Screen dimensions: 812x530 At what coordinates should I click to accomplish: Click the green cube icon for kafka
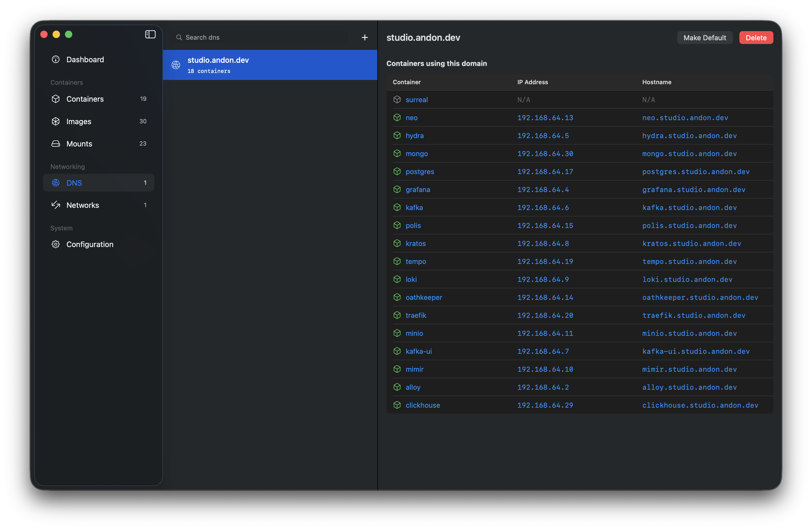tap(397, 207)
